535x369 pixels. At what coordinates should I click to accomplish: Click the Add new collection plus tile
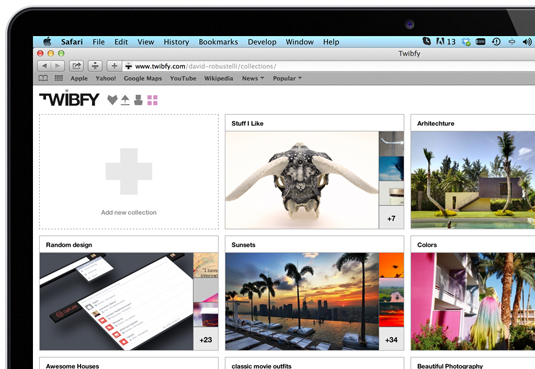129,172
